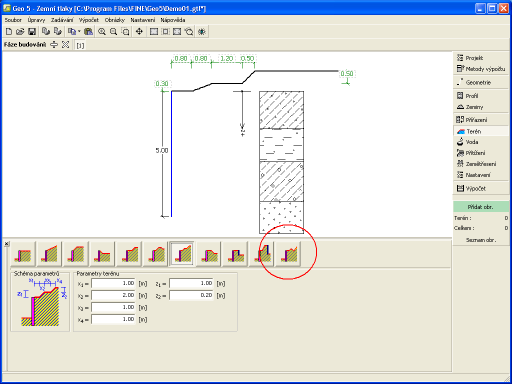
Task: Open the Nastavení menu
Action: click(143, 20)
